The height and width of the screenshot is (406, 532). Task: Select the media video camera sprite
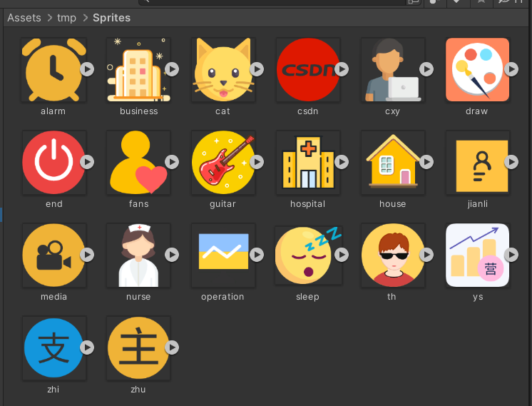tap(53, 255)
